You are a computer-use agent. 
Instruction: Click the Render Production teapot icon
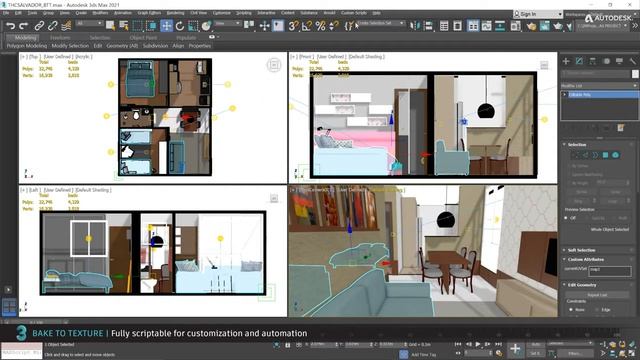pos(558,26)
